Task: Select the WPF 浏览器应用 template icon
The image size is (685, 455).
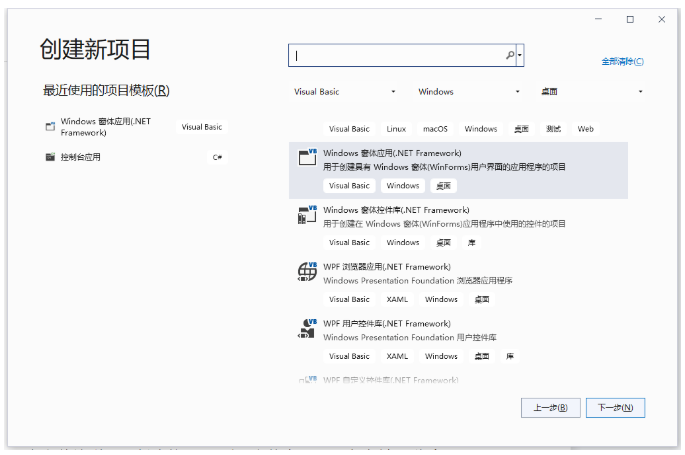Action: pos(308,271)
